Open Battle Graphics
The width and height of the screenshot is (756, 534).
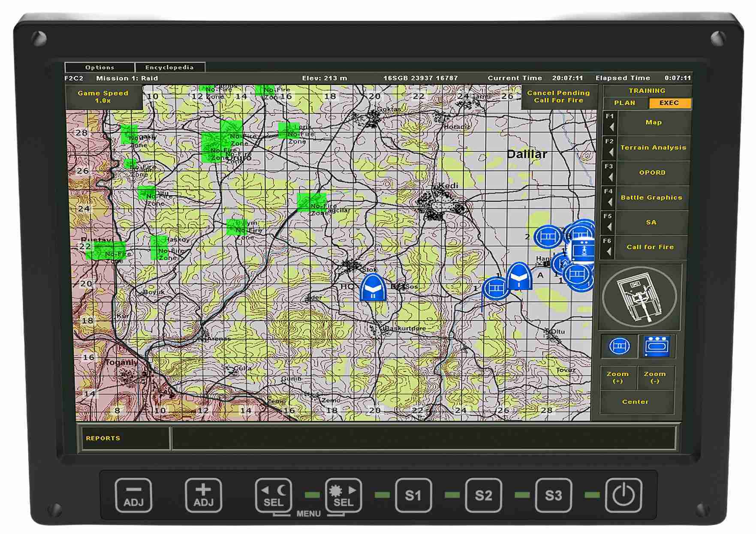coord(652,198)
